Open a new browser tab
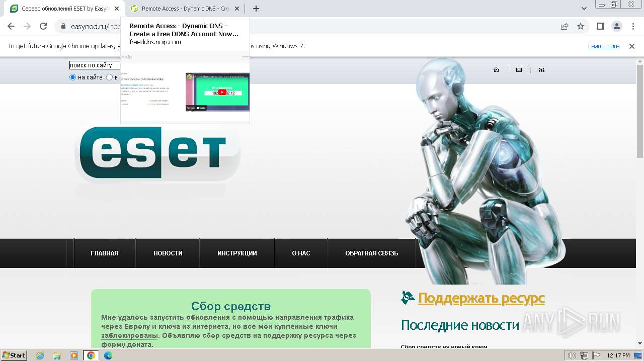 tap(256, 9)
